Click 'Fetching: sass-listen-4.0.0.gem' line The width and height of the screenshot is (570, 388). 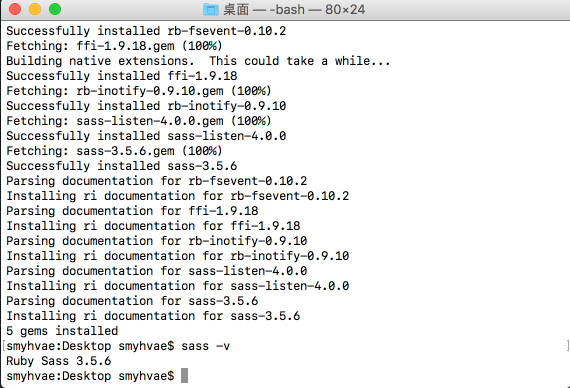[139, 121]
